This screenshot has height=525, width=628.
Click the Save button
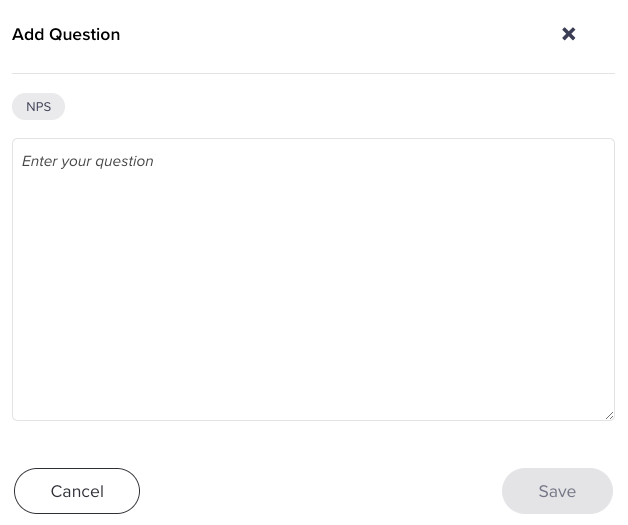tap(557, 491)
